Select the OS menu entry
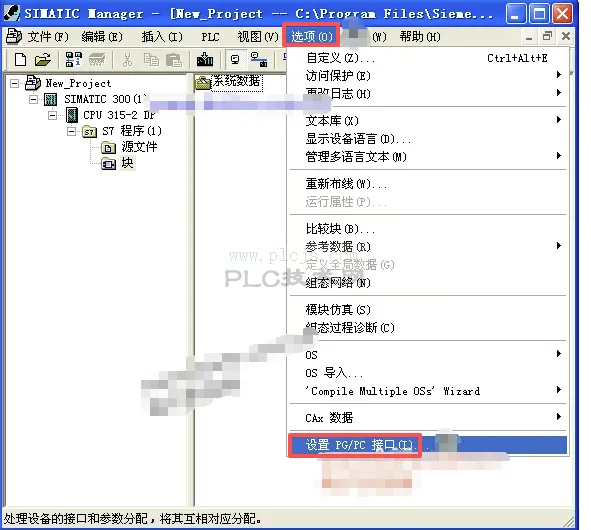591x530 pixels. [x=428, y=354]
